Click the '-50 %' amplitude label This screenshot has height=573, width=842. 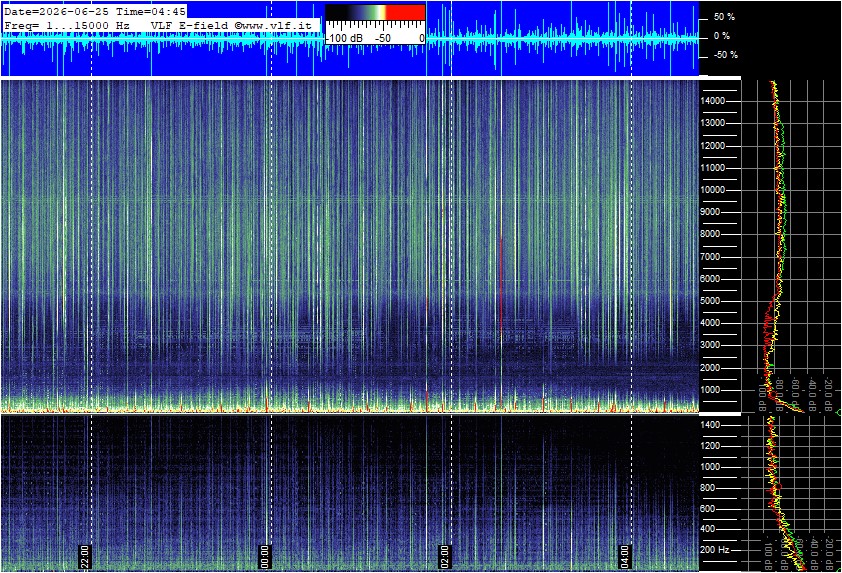(x=725, y=55)
